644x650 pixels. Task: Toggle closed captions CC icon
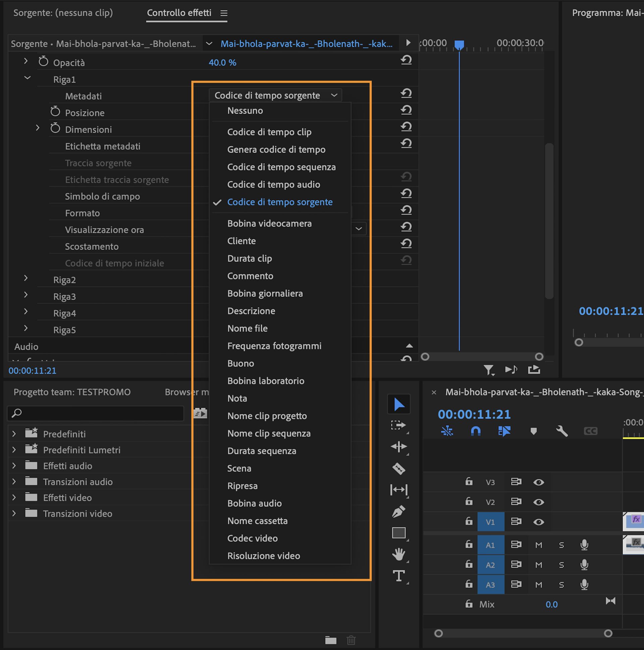click(590, 431)
